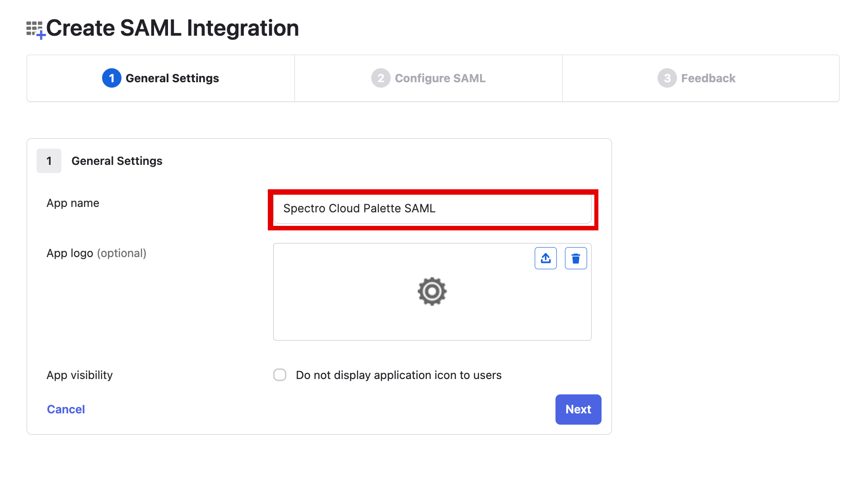Click the section number 1 badge
Screen dimensions: 868x487
coord(49,161)
